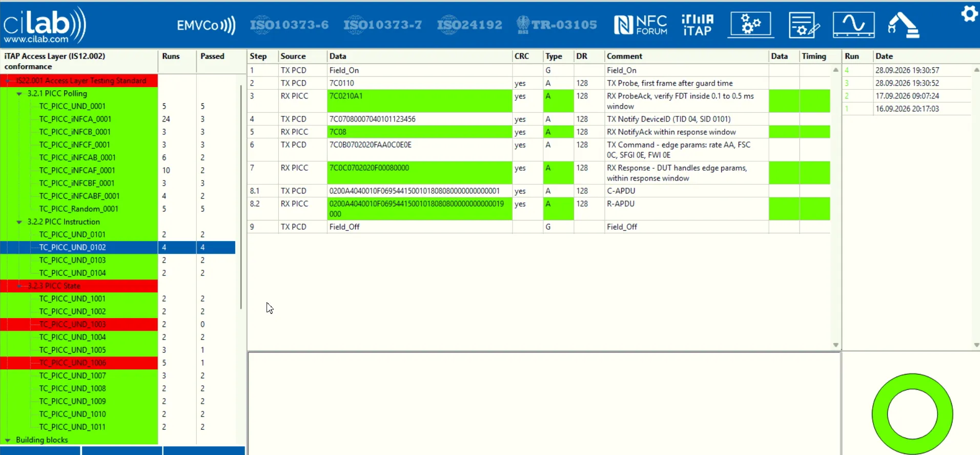Open the ISO10373-6 test standard
Screen dimensions: 980x455
click(289, 25)
